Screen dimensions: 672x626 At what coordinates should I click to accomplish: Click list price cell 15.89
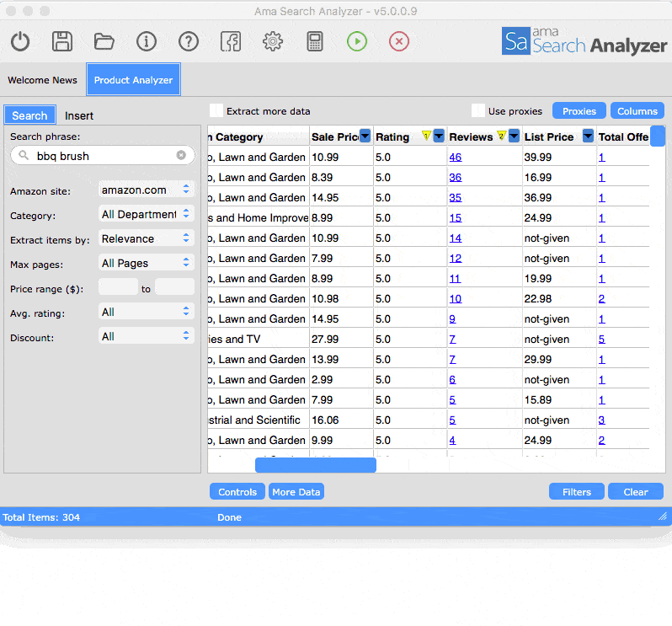coord(559,400)
